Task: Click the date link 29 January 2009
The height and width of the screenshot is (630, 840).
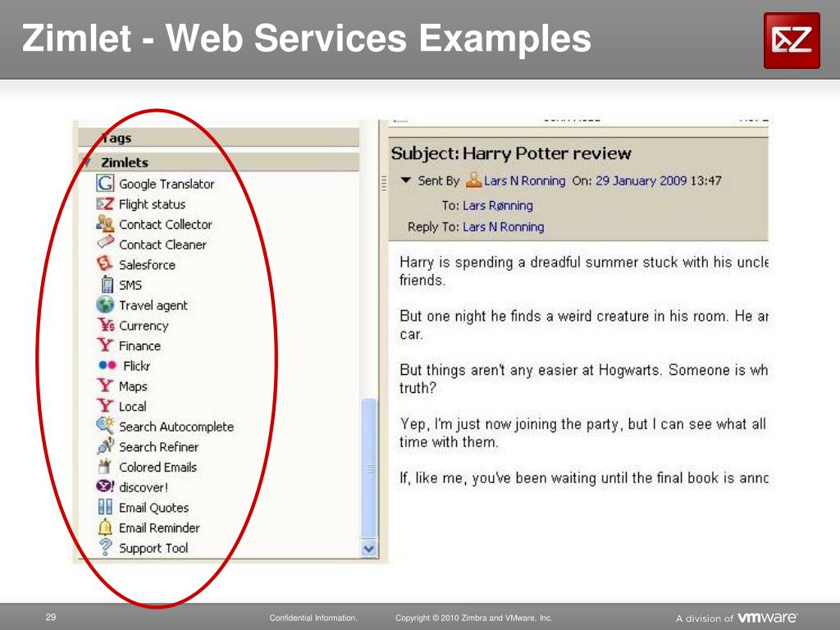Action: (x=641, y=180)
